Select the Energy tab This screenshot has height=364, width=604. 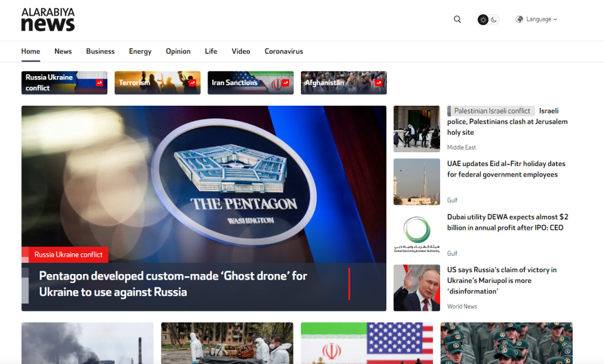(x=140, y=51)
